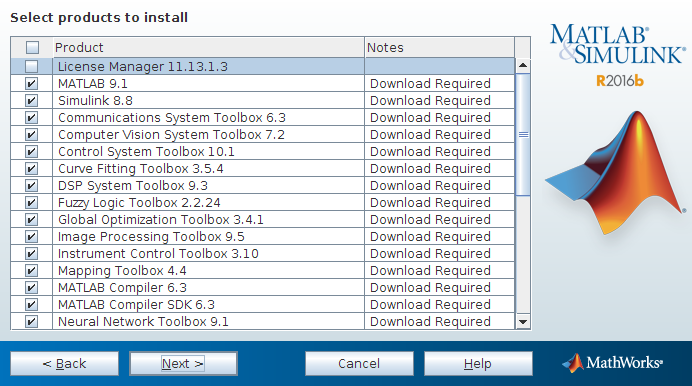Viewport: 692px width, 386px height.
Task: Select Global Optimization Toolbox 3.4.1 name
Action: [161, 220]
